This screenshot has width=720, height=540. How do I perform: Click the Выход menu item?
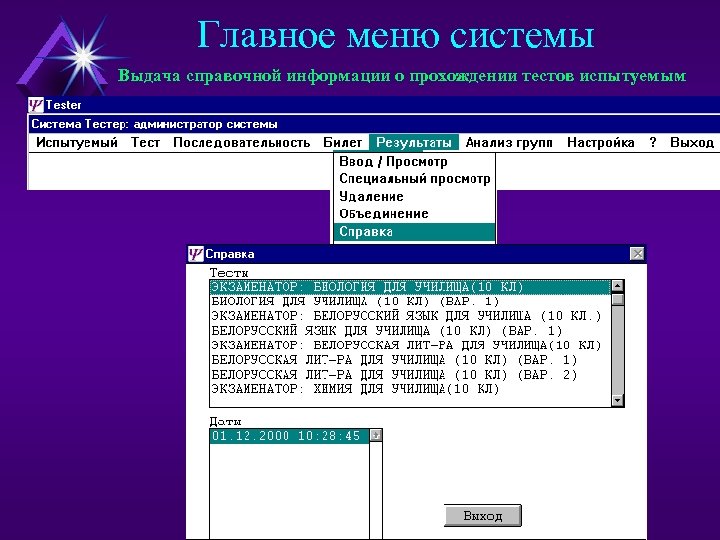tap(692, 143)
